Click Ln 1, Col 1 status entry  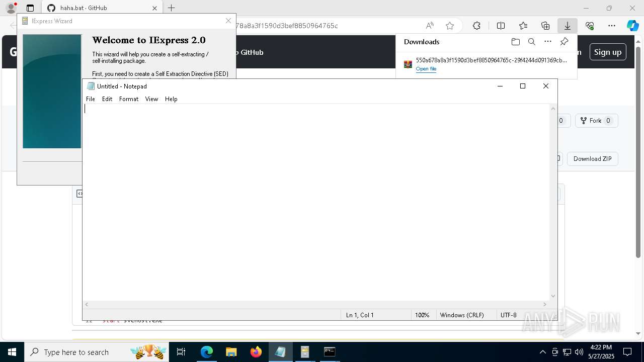pos(360,315)
